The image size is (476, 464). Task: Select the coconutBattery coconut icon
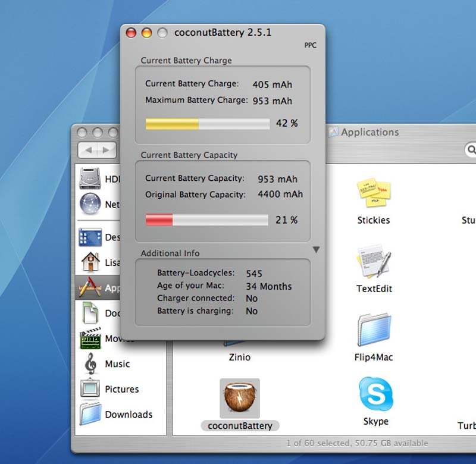(x=240, y=398)
